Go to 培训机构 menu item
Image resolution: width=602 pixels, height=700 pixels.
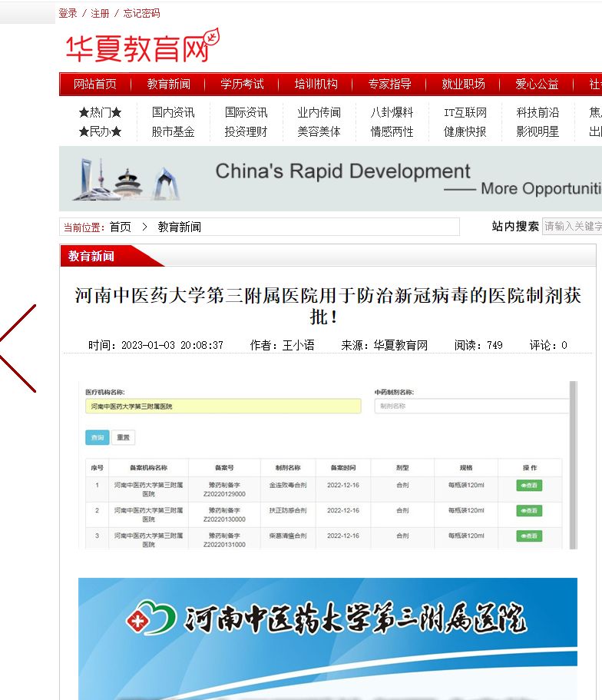coord(316,84)
